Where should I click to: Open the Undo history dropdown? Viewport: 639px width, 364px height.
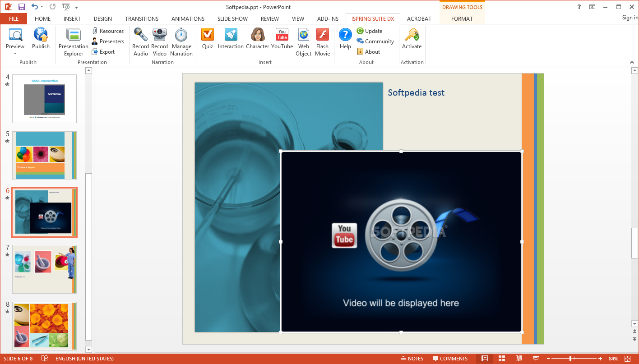click(x=42, y=7)
